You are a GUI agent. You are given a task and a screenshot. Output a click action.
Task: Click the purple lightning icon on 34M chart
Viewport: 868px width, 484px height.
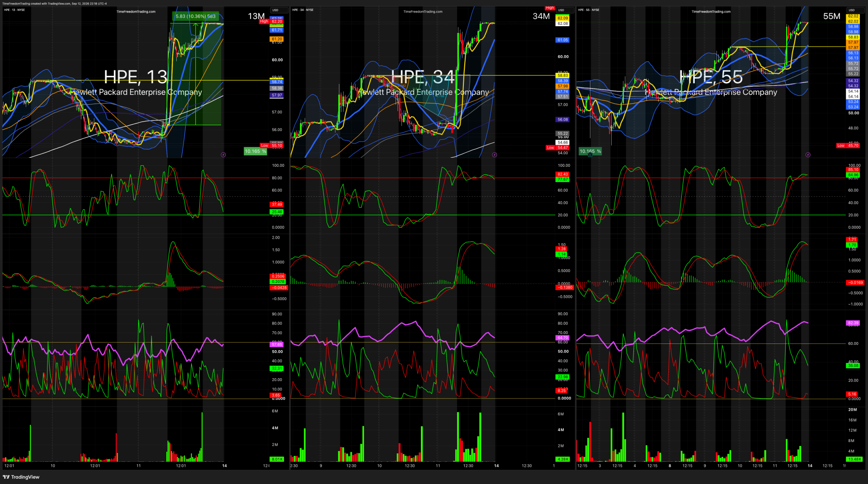pos(495,155)
